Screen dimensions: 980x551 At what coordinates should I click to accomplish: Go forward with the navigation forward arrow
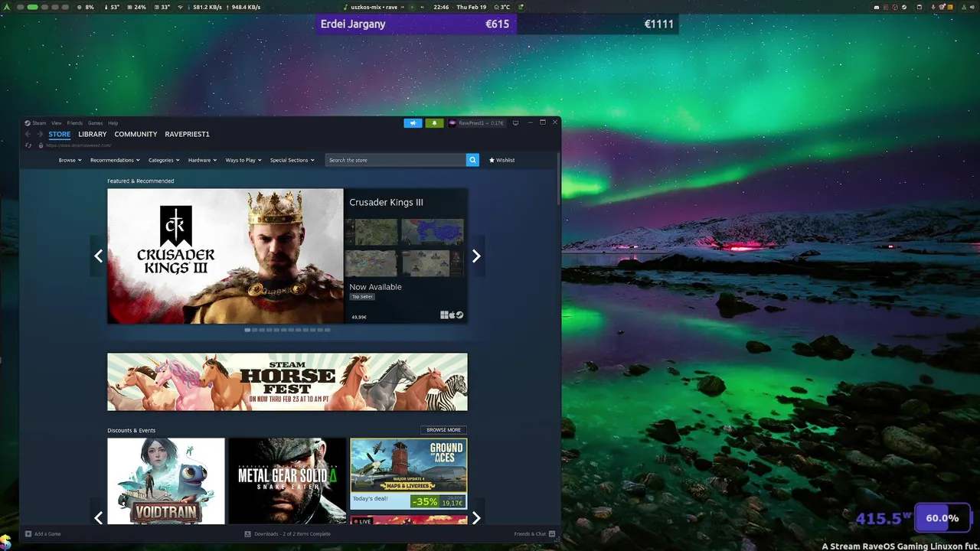(40, 134)
